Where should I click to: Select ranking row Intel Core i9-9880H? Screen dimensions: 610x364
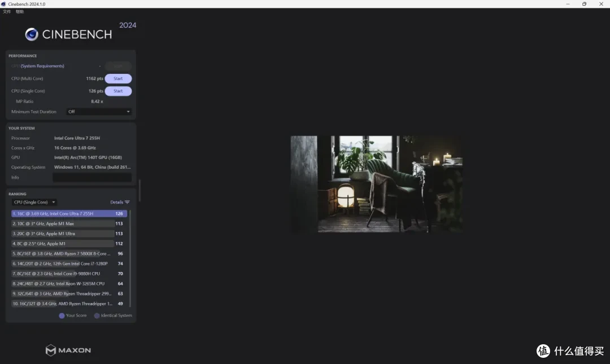[x=69, y=274]
